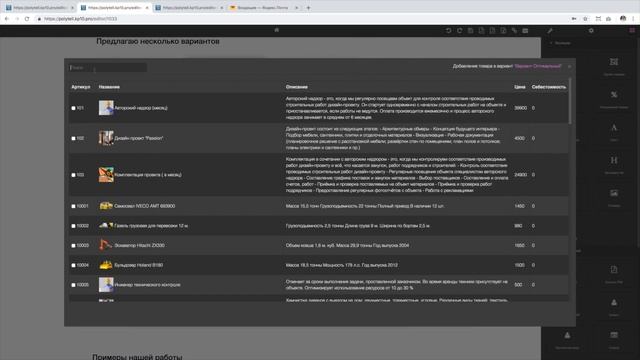This screenshot has width=640, height=360.
Task: Sort by the Цена column header
Action: click(520, 87)
